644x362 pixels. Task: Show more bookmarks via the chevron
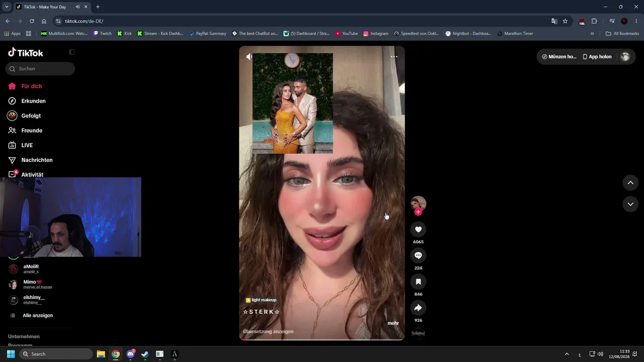click(592, 34)
